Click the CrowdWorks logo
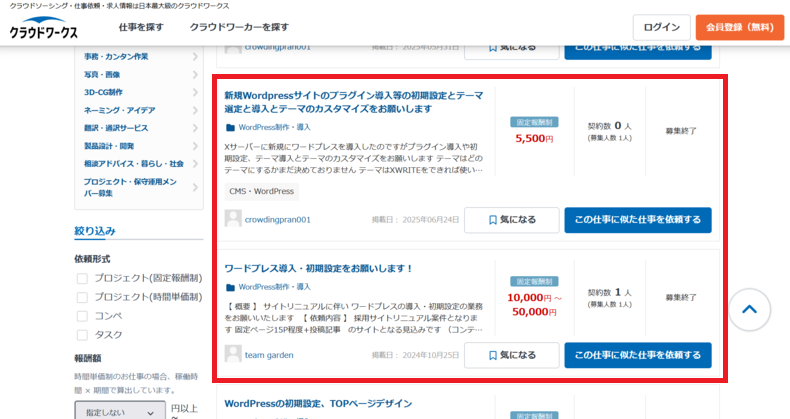The height and width of the screenshot is (419, 790). (44, 28)
